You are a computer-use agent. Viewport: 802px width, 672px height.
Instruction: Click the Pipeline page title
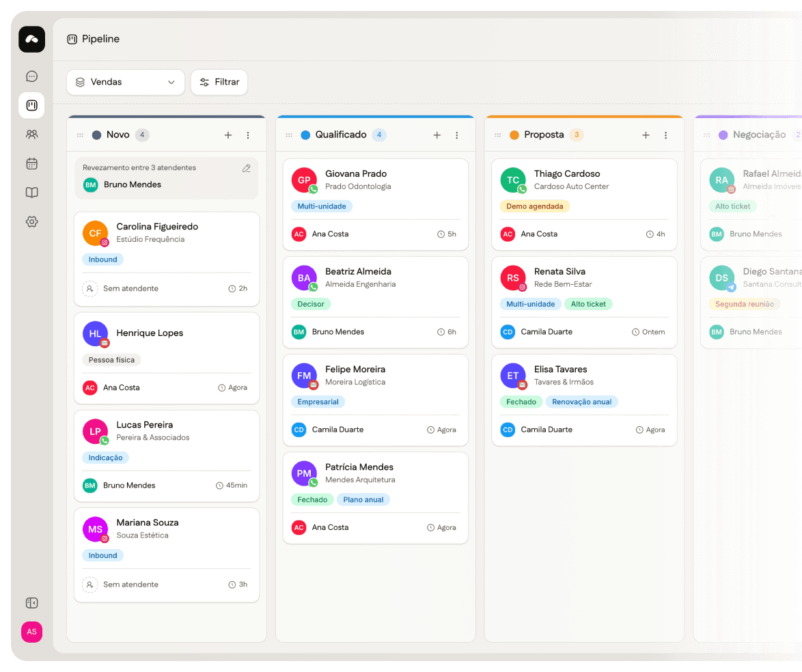(x=100, y=39)
